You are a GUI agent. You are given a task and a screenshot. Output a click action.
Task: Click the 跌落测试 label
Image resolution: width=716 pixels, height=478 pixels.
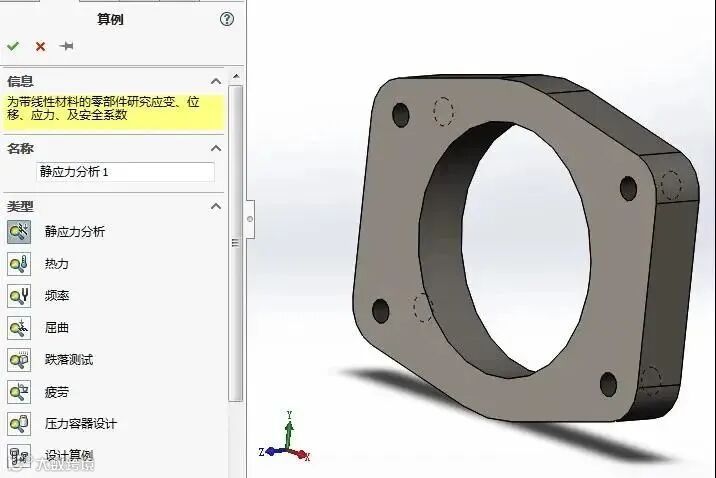click(69, 360)
